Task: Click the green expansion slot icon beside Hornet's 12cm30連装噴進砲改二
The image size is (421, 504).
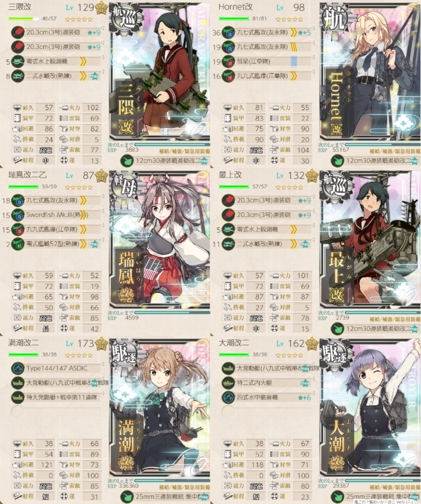Action: coord(337,161)
